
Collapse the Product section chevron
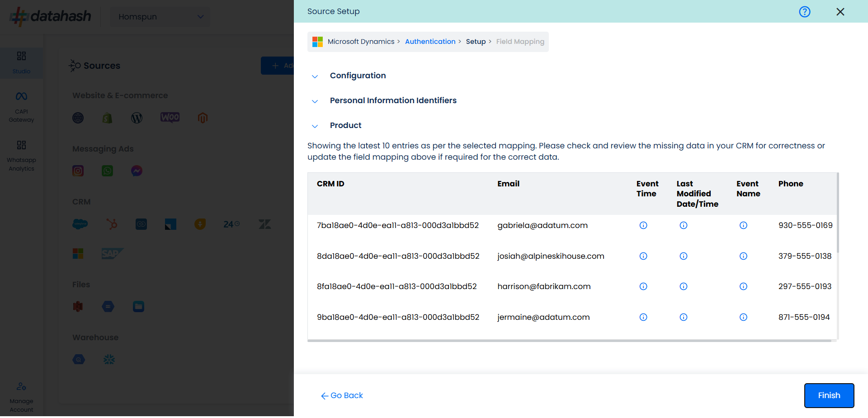[x=315, y=126]
